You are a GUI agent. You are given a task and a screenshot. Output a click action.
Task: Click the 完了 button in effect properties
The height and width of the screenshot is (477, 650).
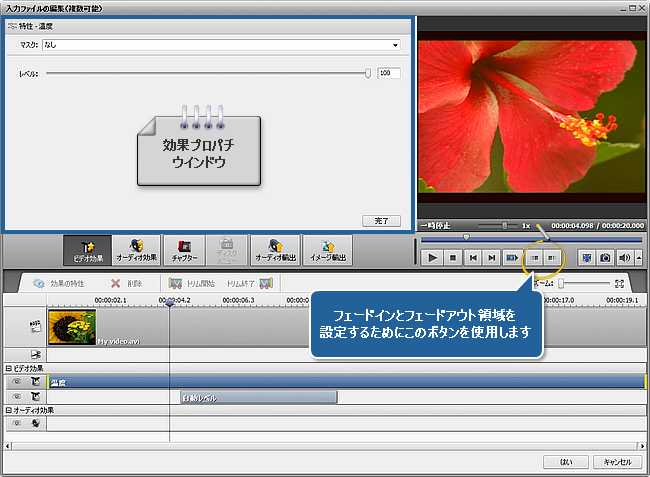coord(380,220)
